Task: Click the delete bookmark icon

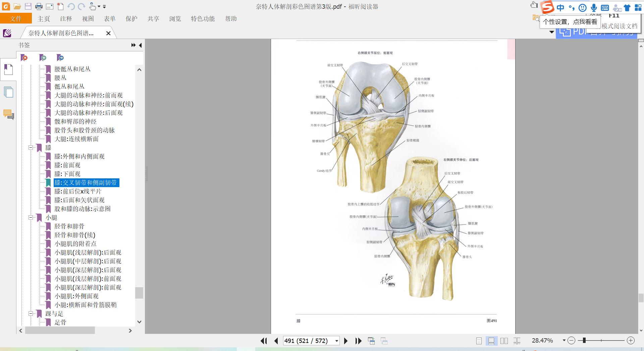Action: pyautogui.click(x=24, y=58)
